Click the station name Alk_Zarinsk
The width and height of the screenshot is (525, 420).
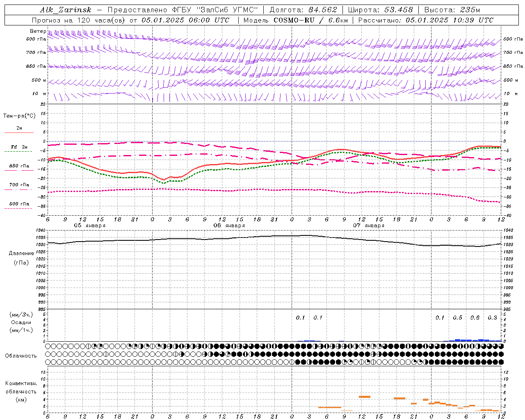pos(66,10)
